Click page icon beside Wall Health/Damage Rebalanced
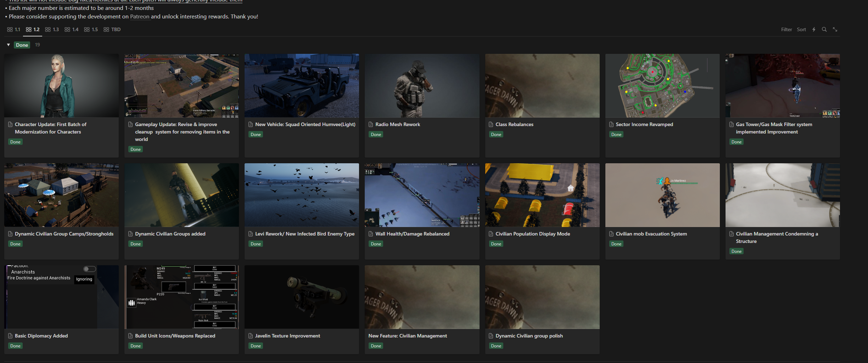 [371, 234]
